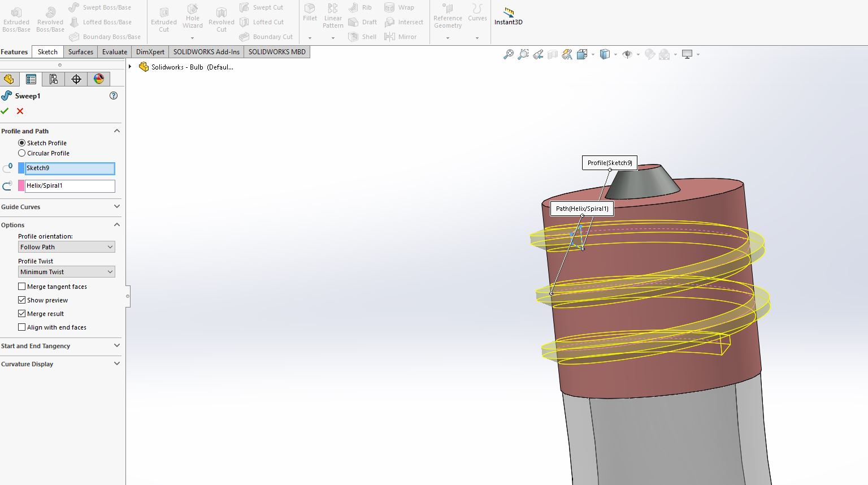Click the Zoom to Fit icon
868x485 pixels.
(x=507, y=54)
